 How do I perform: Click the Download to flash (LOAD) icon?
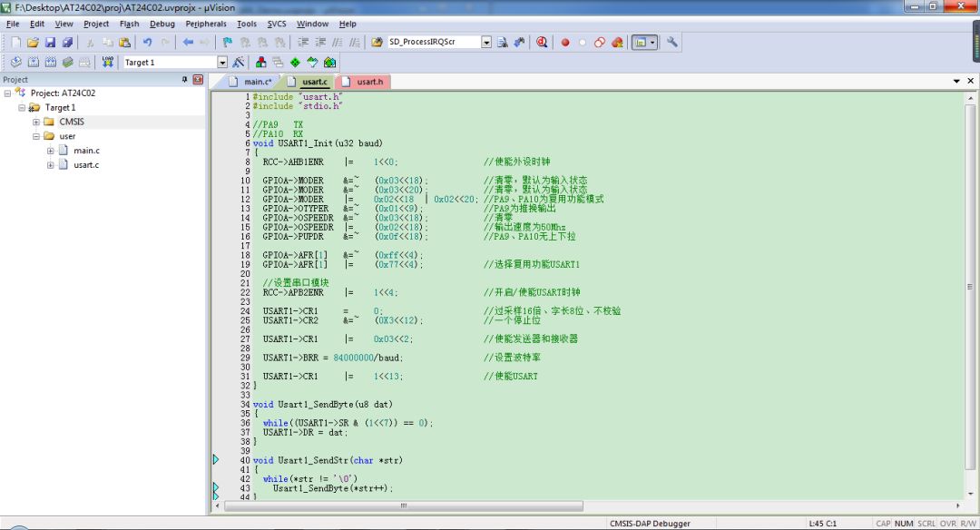[108, 63]
